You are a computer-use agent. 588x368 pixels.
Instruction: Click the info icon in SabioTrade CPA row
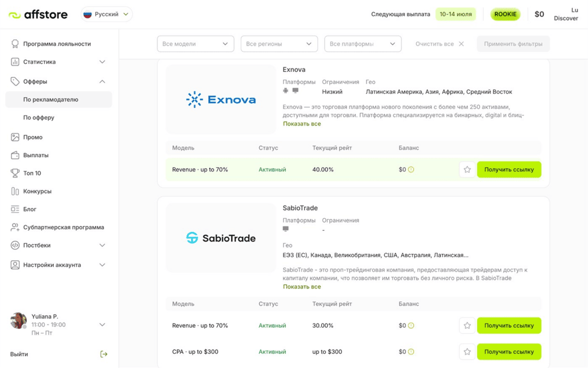pos(411,352)
